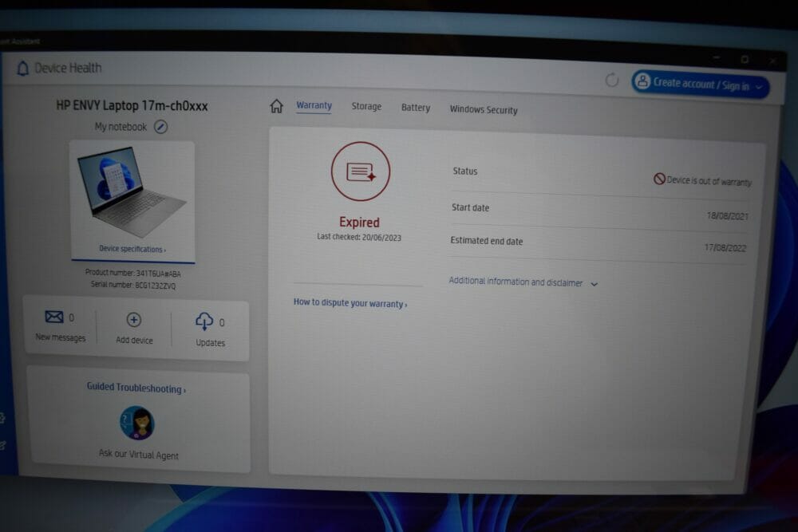Image resolution: width=798 pixels, height=532 pixels.
Task: Click Ask our Virtual Agent text
Action: coord(138,455)
